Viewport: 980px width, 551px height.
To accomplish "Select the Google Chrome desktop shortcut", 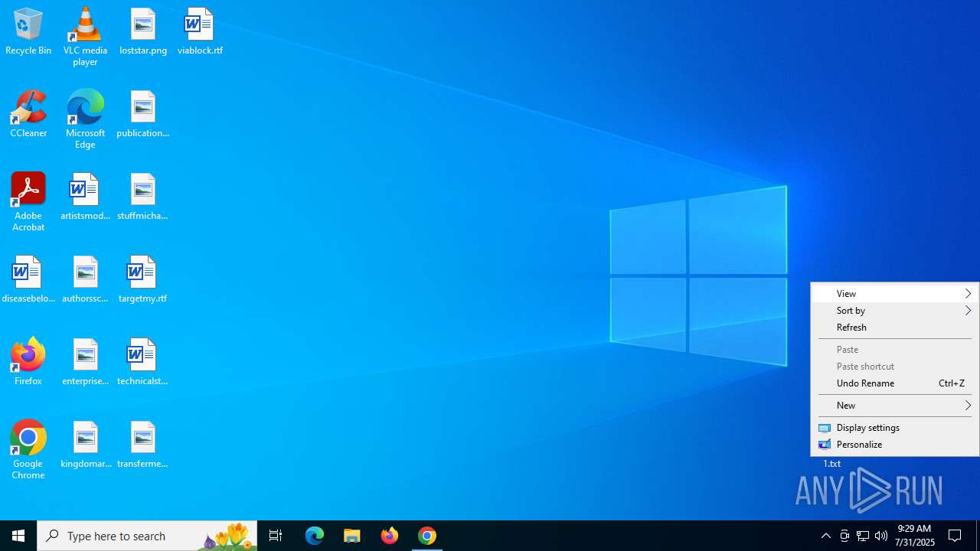I will point(28,450).
